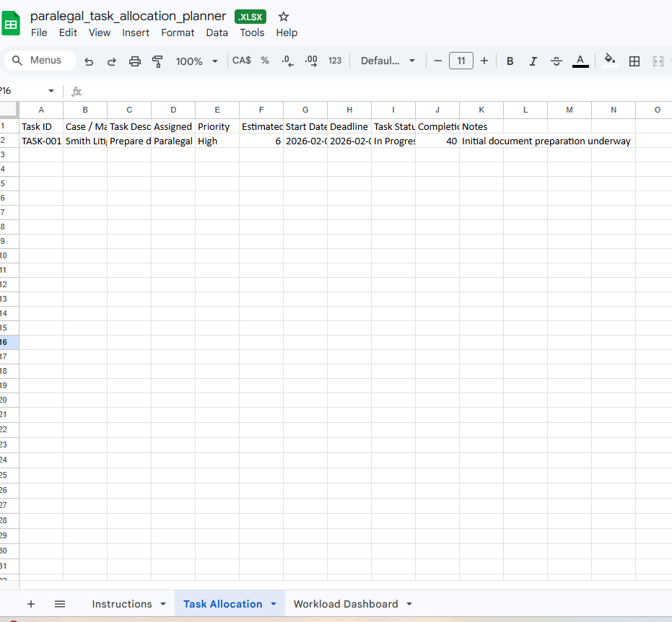Open the Default font dropdown
This screenshot has height=622, width=672.
pyautogui.click(x=388, y=61)
